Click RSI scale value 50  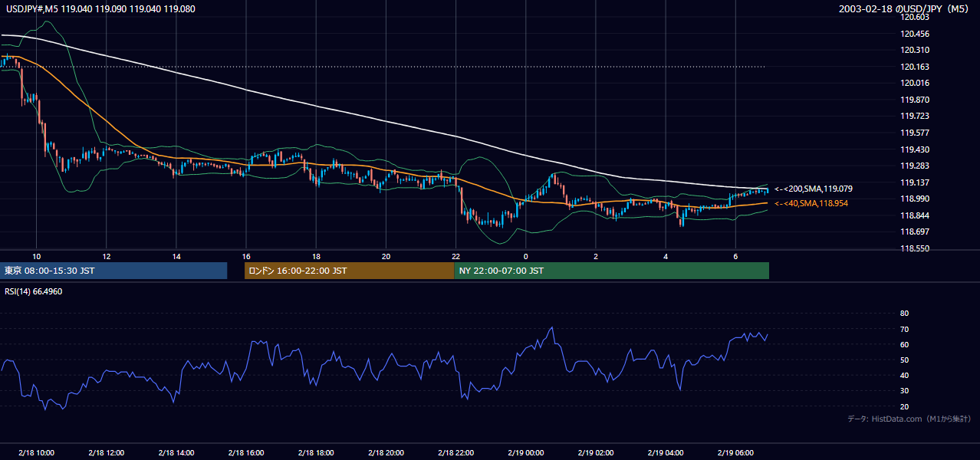point(904,360)
